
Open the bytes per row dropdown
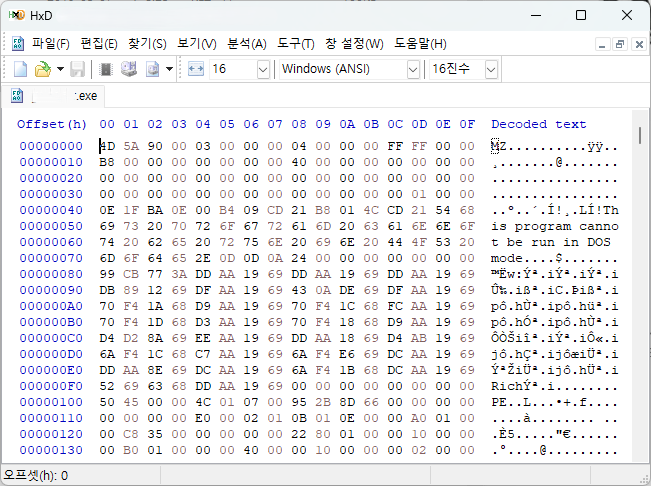pos(263,69)
